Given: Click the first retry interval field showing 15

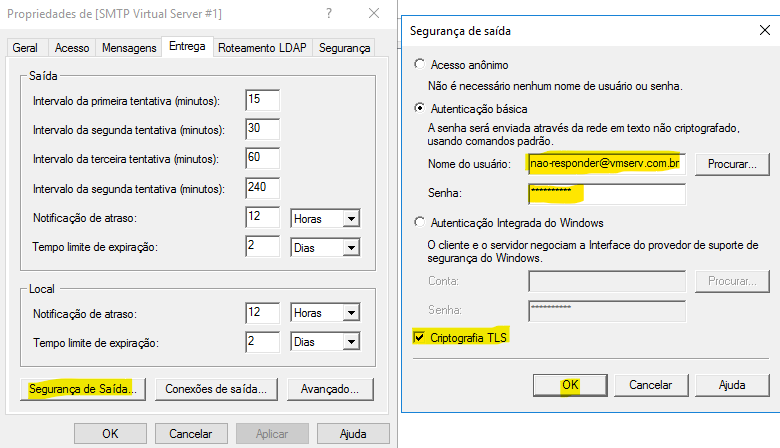Looking at the screenshot, I should point(263,99).
